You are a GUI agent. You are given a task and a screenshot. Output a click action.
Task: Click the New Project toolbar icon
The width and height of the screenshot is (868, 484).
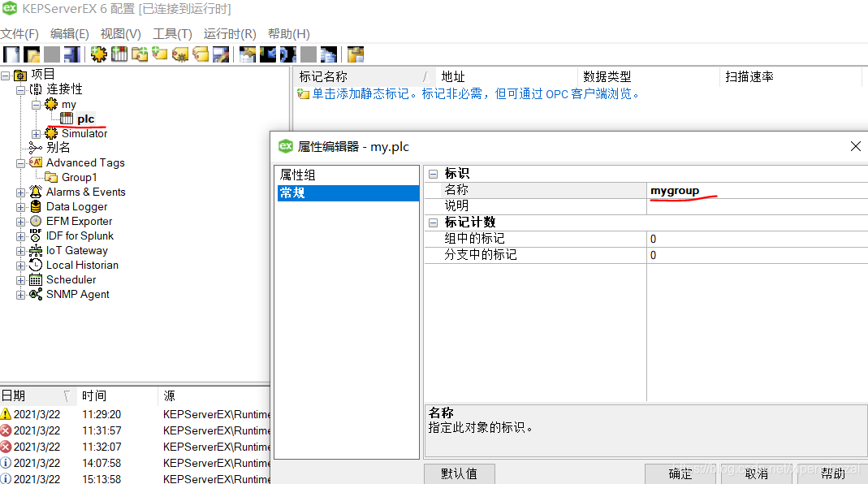pos(11,54)
